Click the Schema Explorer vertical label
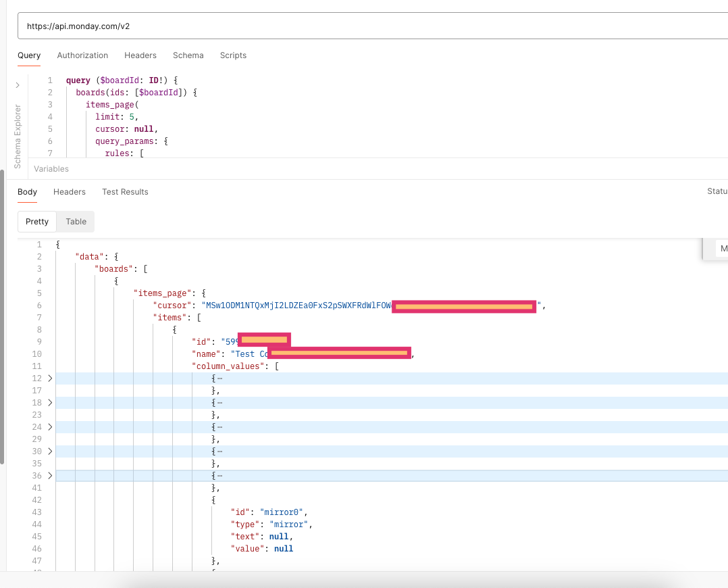Image resolution: width=728 pixels, height=588 pixels. click(x=18, y=137)
